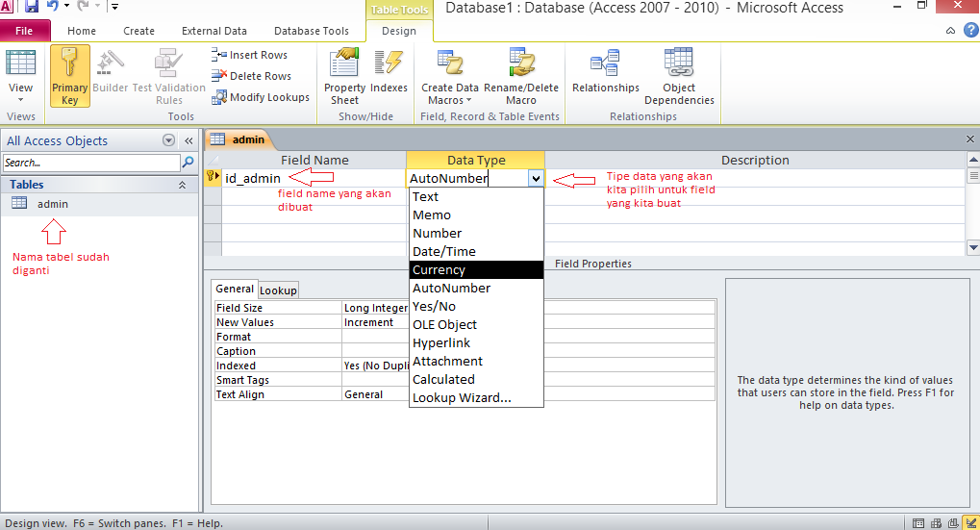Click Delete Rows in the Tools group
980x530 pixels.
tap(251, 76)
